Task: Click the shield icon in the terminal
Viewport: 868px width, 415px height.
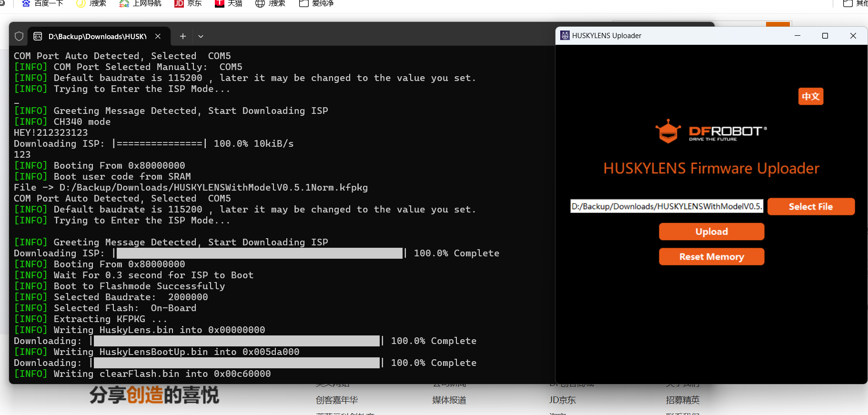Action: [19, 36]
